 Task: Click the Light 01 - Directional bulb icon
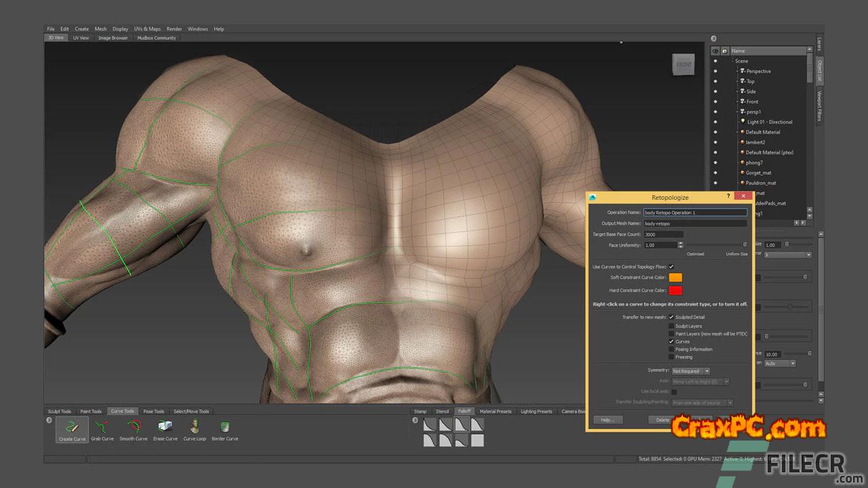click(743, 122)
